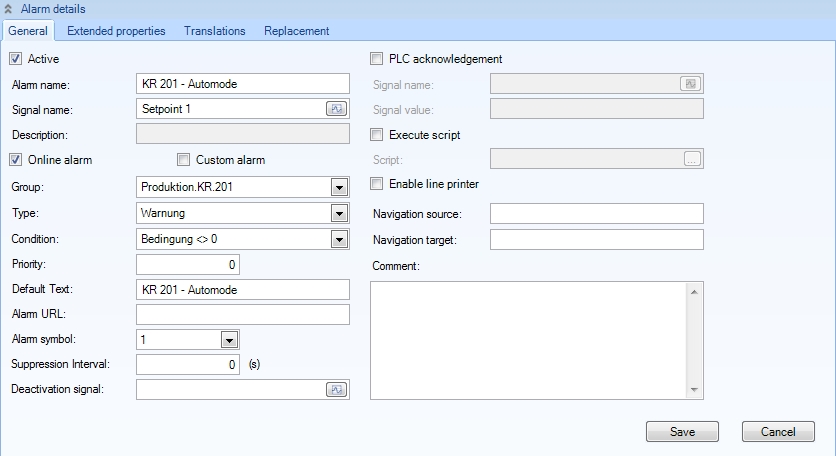Collapse the Alarm details panel chevron
The image size is (836, 456).
[x=9, y=9]
